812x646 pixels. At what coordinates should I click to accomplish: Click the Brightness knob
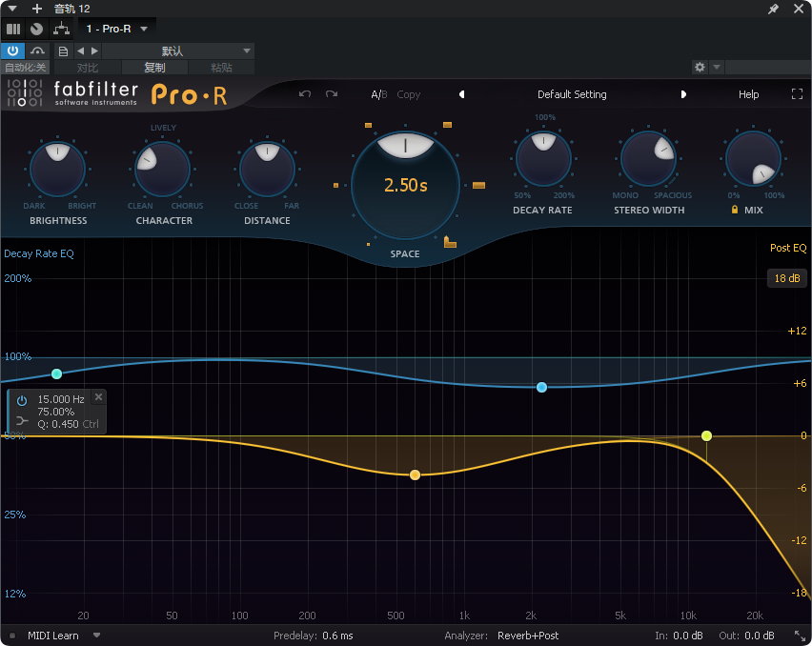tap(57, 169)
